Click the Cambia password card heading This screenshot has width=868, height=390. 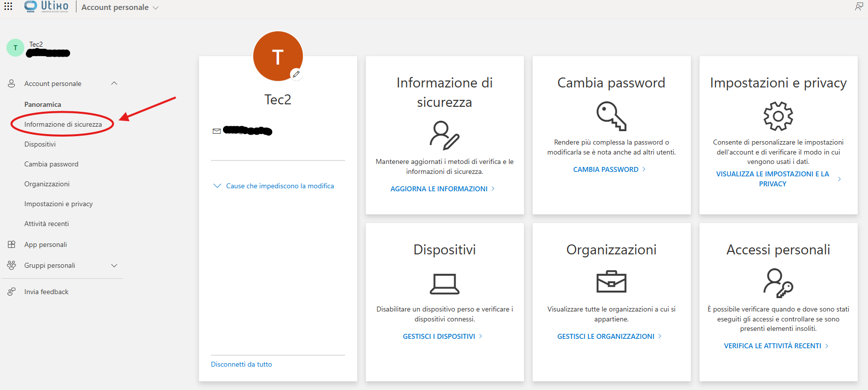611,82
